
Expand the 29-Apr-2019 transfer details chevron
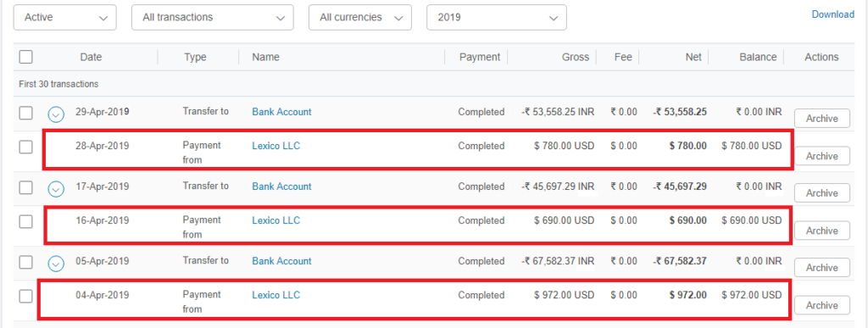point(55,114)
